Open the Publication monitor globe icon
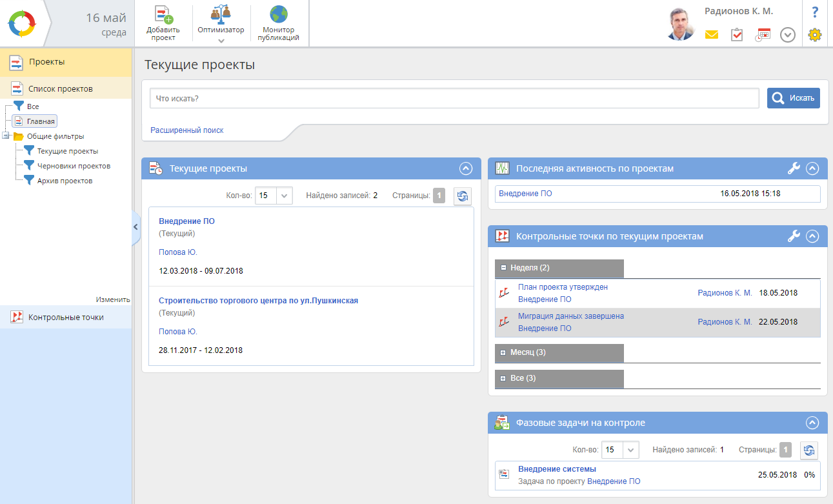 278,15
